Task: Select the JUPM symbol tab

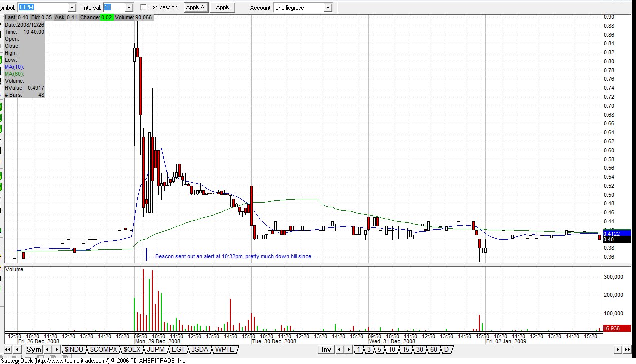Action: (156, 350)
